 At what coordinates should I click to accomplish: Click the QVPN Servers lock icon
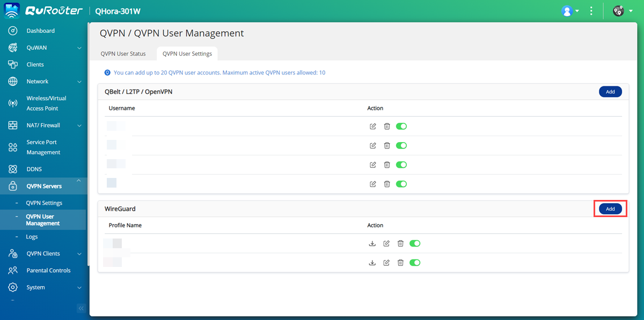click(13, 186)
